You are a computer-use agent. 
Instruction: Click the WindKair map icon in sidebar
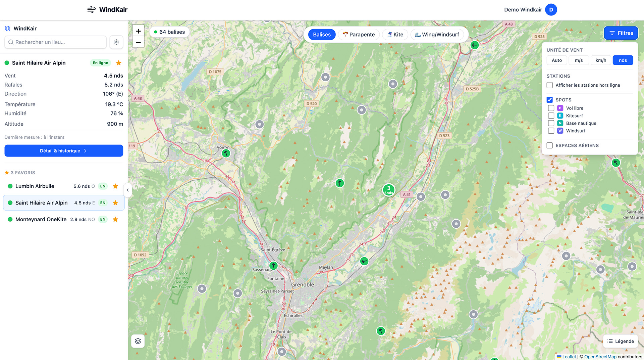[x=8, y=29]
